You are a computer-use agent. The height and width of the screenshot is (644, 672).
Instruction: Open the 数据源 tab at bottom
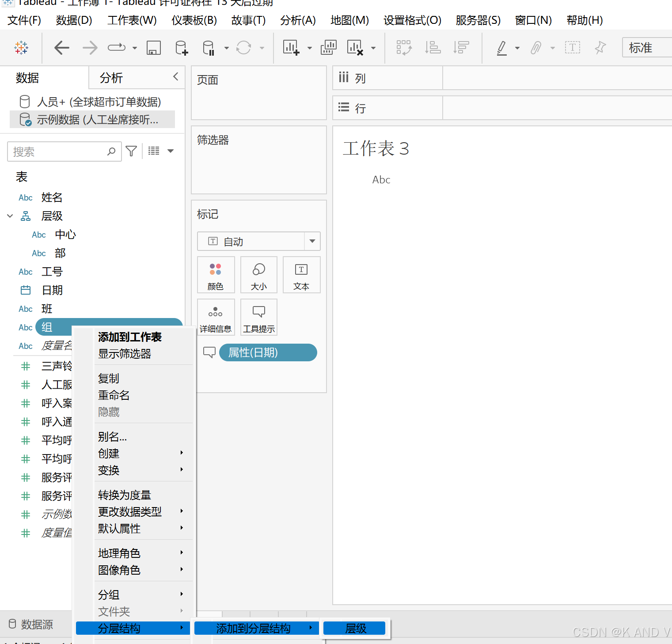[31, 624]
